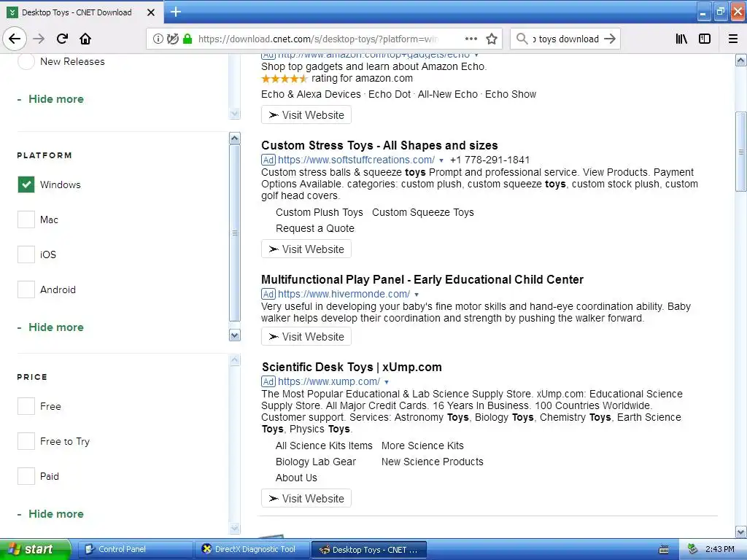Select Desktop Toys - CNET taskbar item

tap(368, 550)
